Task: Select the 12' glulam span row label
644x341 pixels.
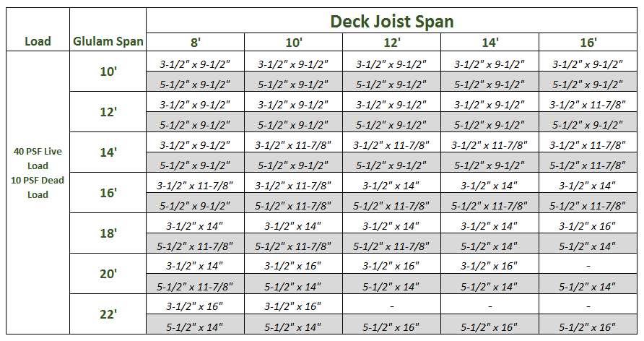Action: (108, 113)
